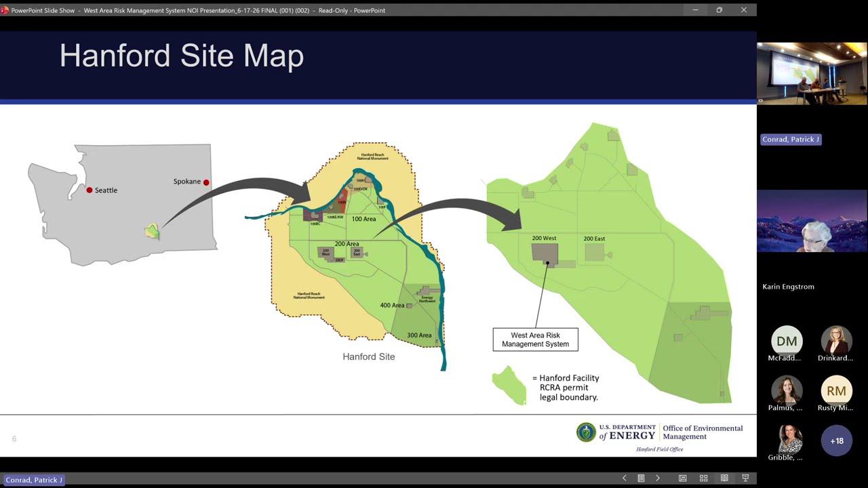The image size is (868, 488).
Task: Open Karin Engstrom's video tile
Action: pos(812,221)
